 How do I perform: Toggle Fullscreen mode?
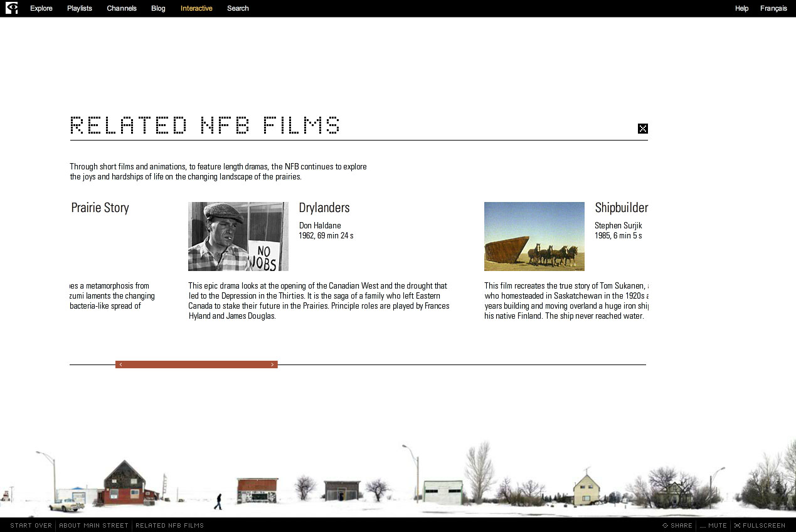(760, 526)
